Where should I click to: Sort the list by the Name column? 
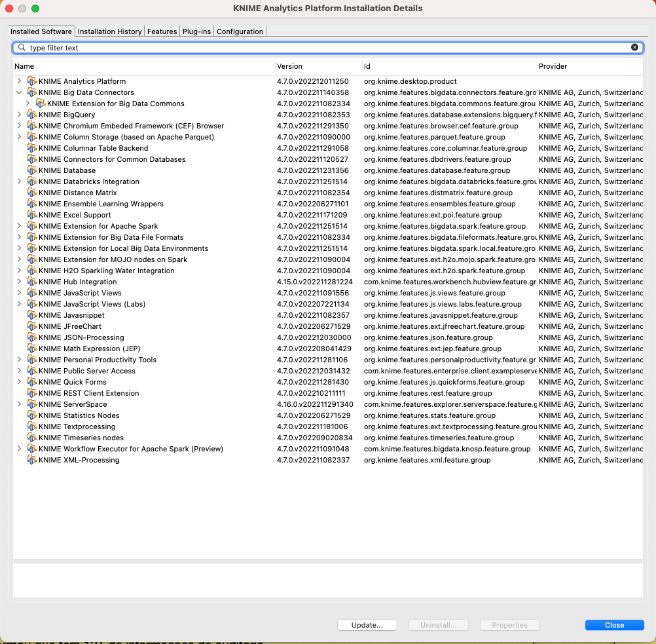[x=144, y=66]
